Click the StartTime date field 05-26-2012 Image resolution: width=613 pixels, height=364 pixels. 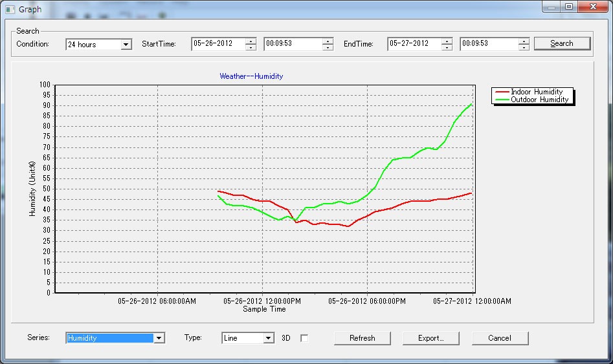(218, 44)
